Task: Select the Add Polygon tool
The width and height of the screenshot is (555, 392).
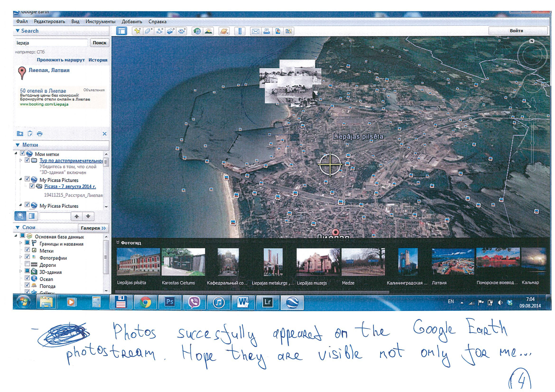Action: [x=148, y=31]
